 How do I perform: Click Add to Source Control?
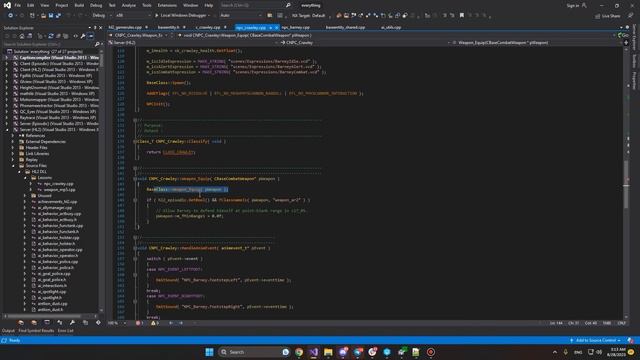click(x=596, y=340)
